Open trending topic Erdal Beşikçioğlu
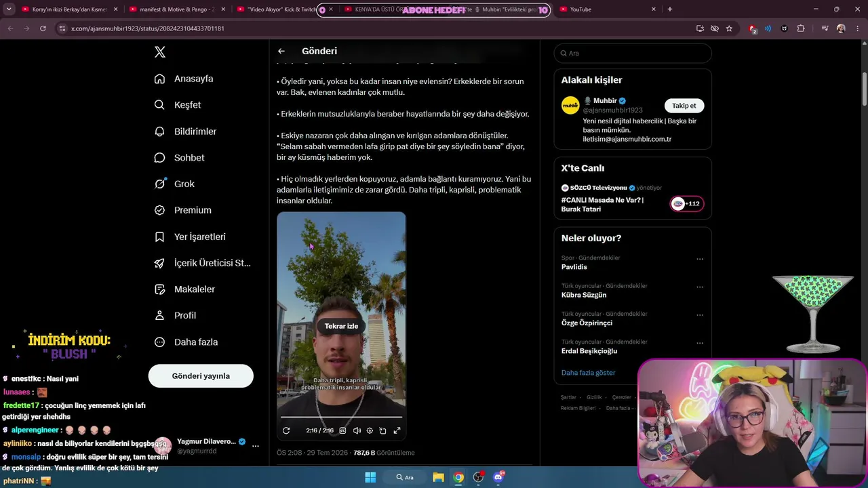This screenshot has height=488, width=868. 589,351
